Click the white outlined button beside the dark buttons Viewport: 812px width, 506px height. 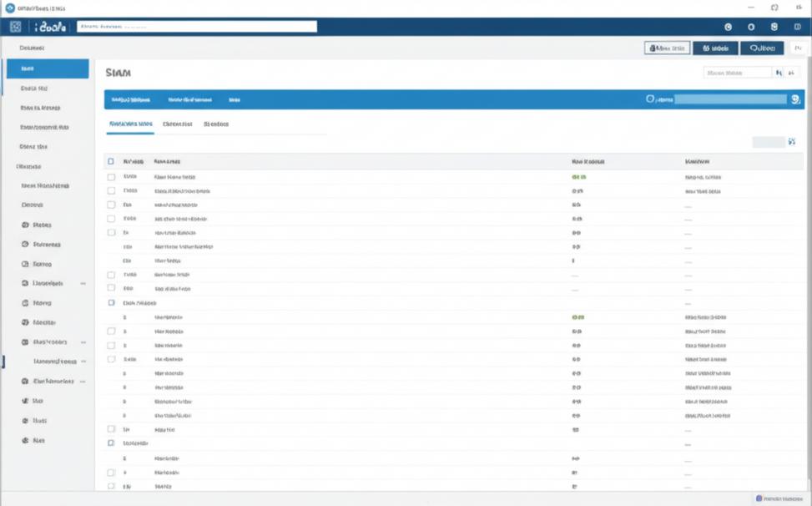tap(667, 48)
